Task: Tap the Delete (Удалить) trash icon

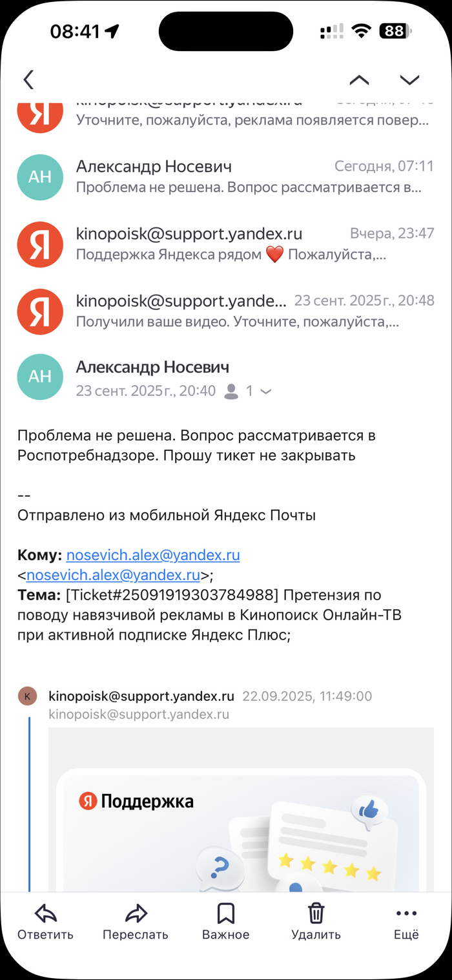Action: pos(316,913)
